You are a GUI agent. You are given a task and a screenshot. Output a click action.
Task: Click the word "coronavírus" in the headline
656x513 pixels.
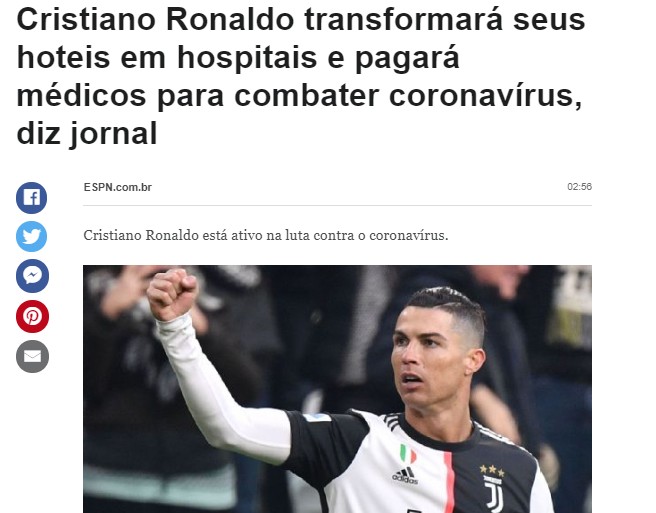click(x=486, y=96)
